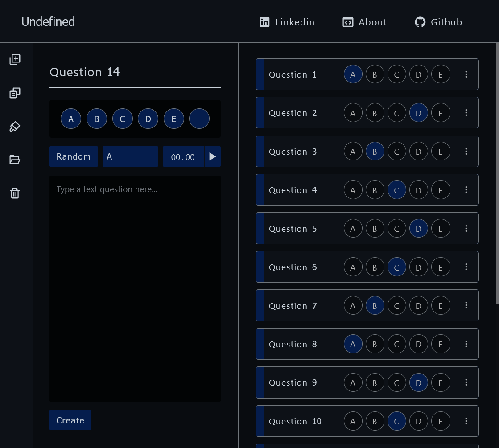Viewport: 499px width, 448px height.
Task: Select answer C for Question 8
Action: point(397,344)
